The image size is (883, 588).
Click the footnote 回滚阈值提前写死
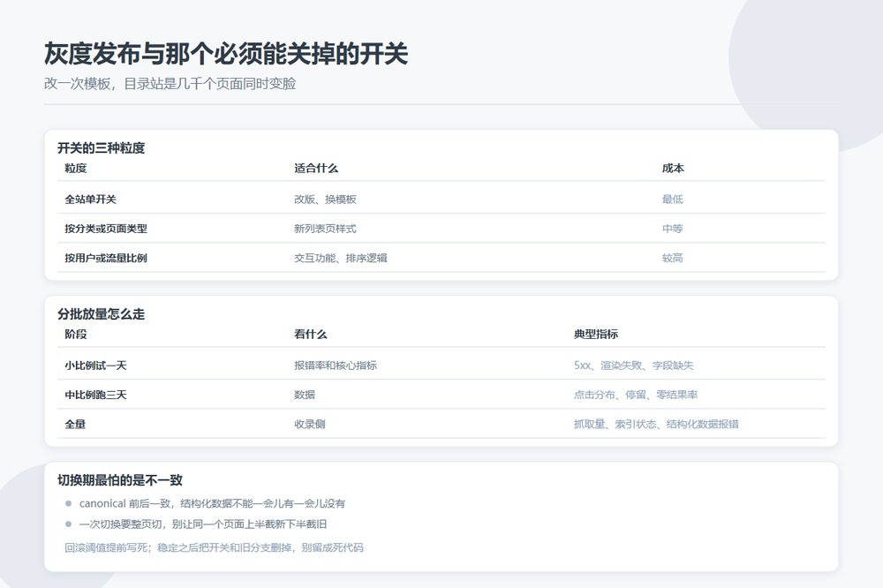[x=214, y=547]
